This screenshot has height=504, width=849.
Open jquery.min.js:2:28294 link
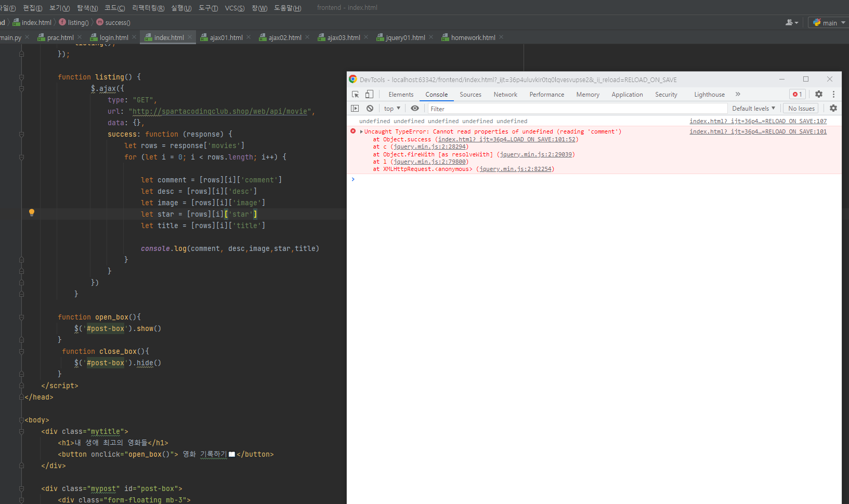tap(429, 147)
